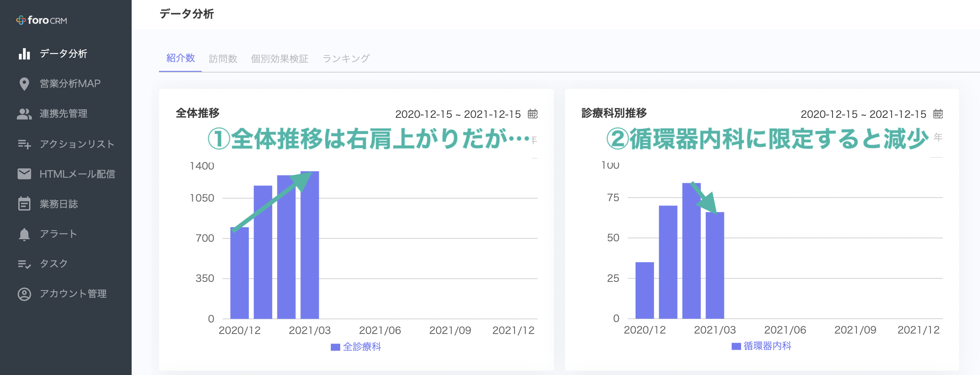Click the checklist icon for タスク
980x375 pixels.
pos(24,264)
